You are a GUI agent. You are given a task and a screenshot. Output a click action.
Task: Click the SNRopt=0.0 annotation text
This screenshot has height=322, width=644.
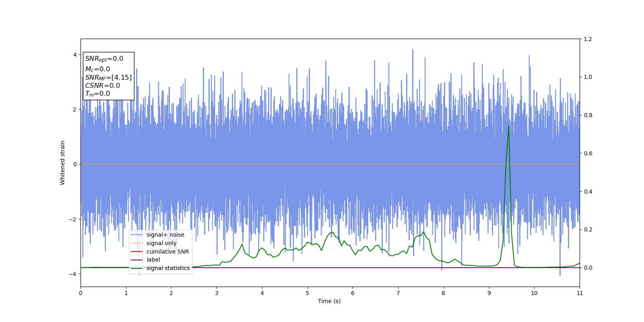click(104, 59)
